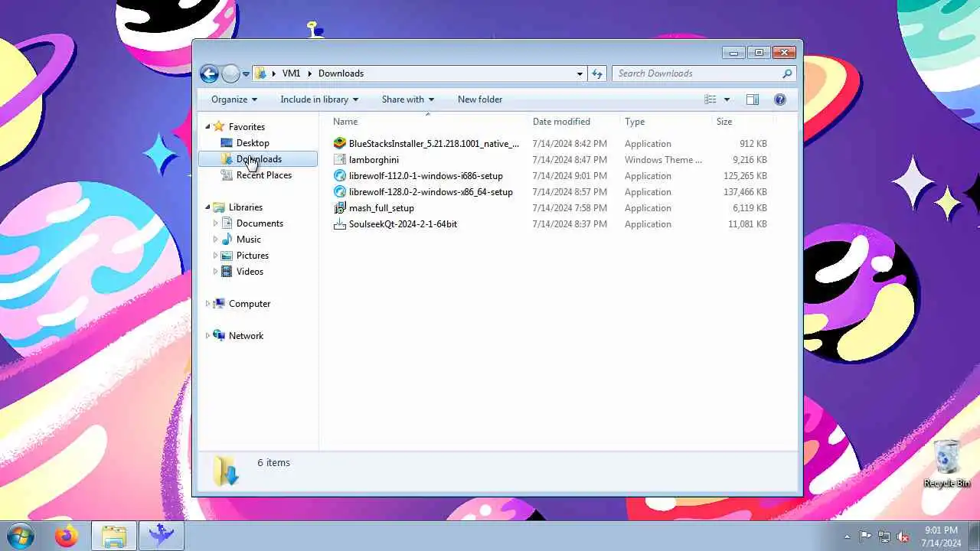Open Action Center flag tray icon
The image size is (980, 551).
click(865, 536)
